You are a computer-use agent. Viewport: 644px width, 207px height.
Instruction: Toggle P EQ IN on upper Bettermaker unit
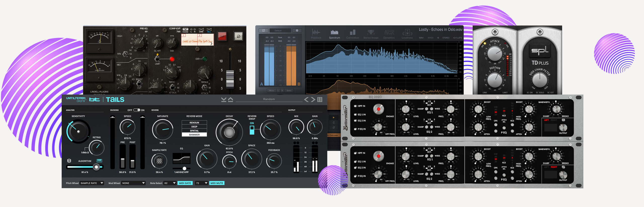pyautogui.click(x=355, y=129)
